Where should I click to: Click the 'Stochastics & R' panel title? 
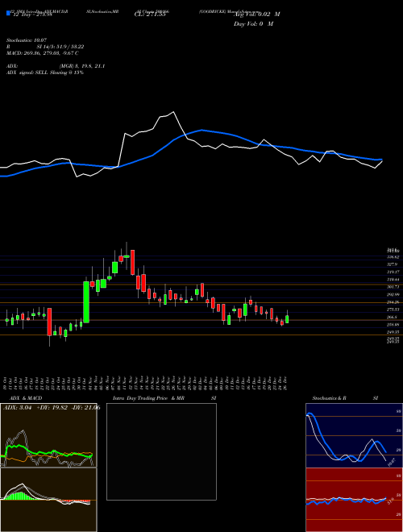point(329,398)
